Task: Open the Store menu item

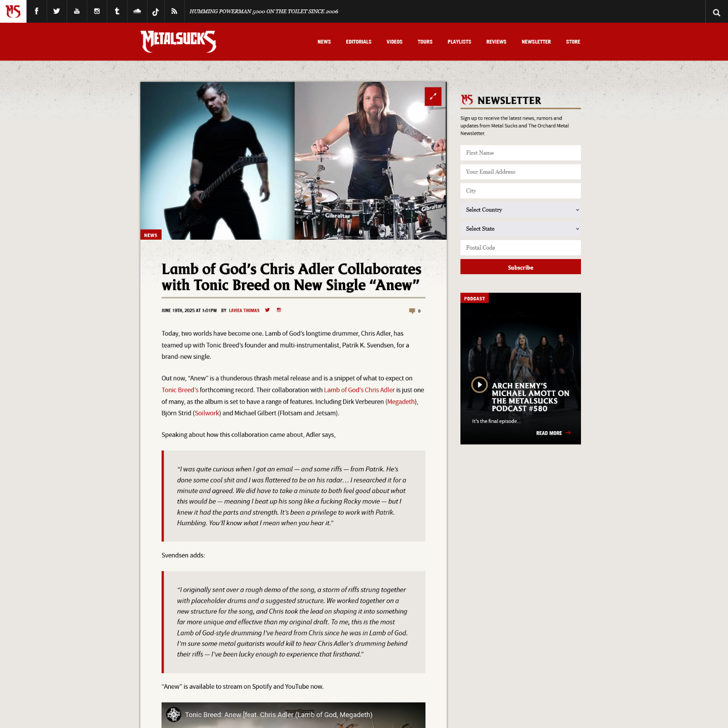Action: point(573,42)
